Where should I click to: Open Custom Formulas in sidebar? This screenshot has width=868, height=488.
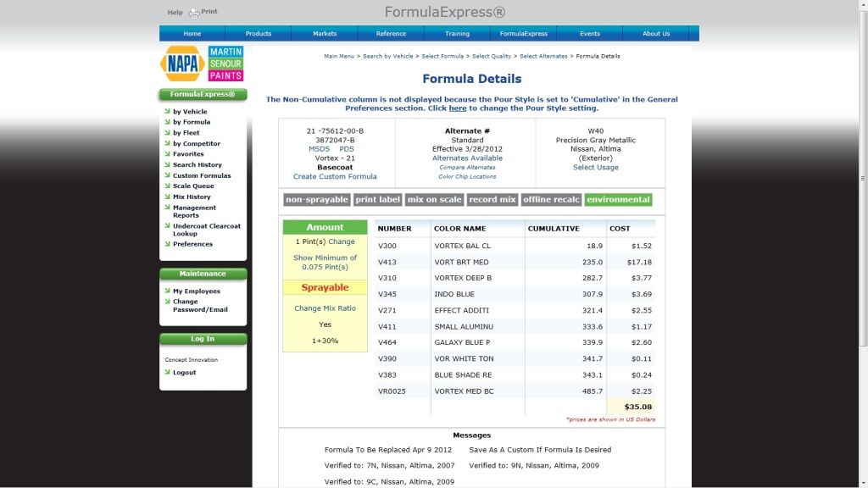tap(202, 175)
